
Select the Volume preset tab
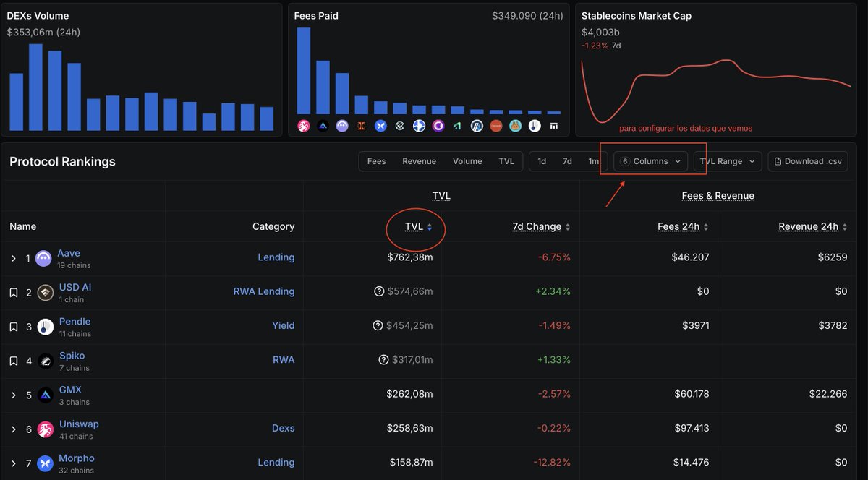pos(467,161)
